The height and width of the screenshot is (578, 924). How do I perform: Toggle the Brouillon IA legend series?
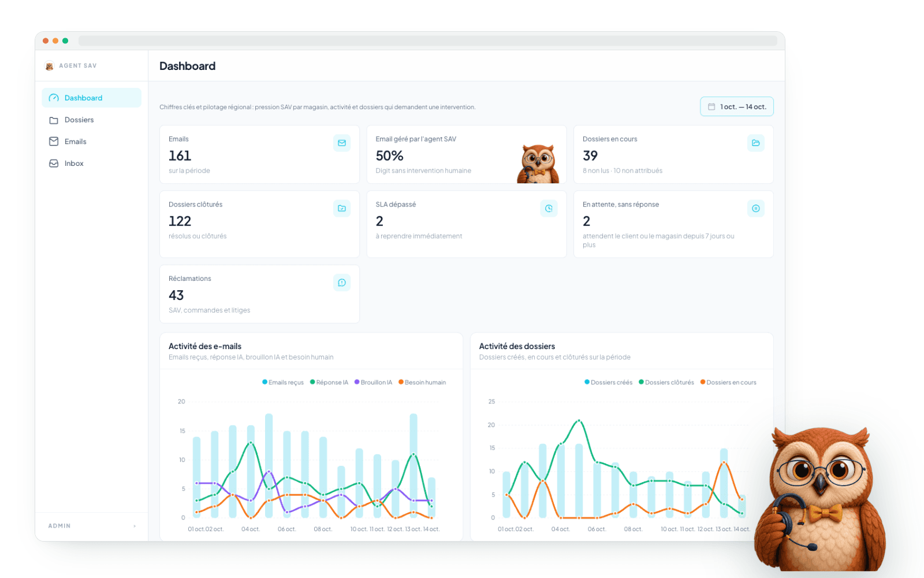point(374,382)
